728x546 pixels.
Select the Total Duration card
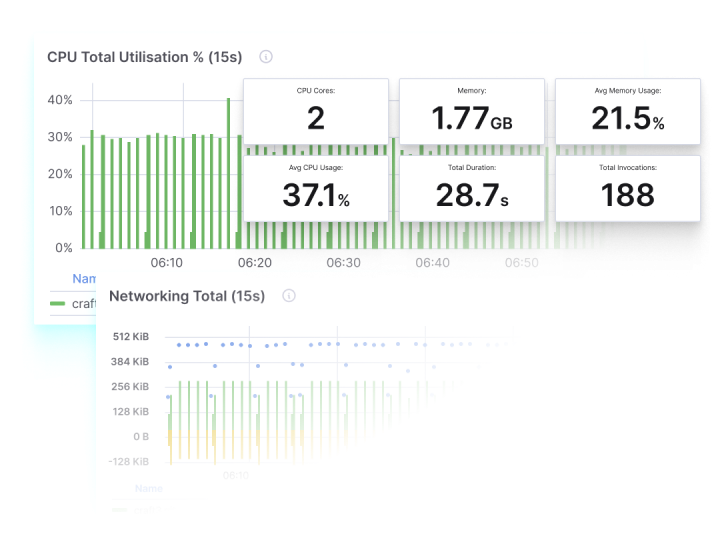pyautogui.click(x=472, y=187)
